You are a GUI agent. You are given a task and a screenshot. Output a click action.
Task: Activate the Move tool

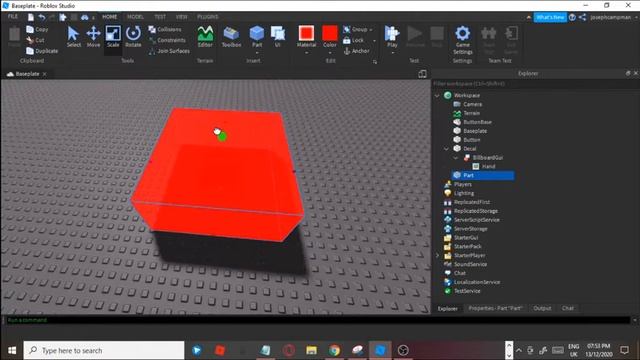93,37
